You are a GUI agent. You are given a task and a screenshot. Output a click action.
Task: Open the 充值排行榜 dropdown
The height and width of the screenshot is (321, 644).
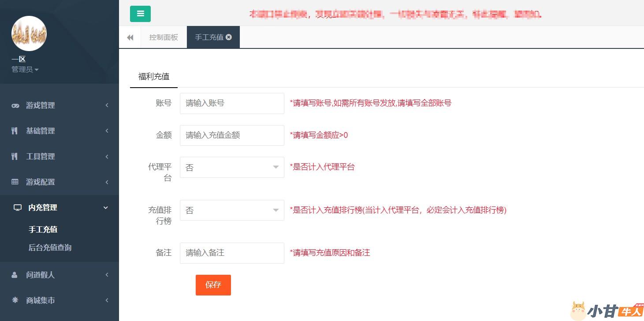pos(232,210)
